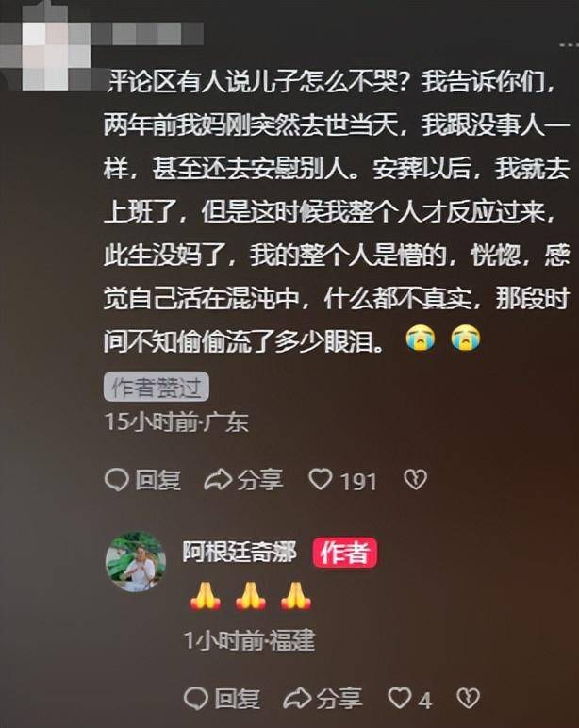Share the comment with 191 likes
Image resolution: width=579 pixels, height=728 pixels.
[x=243, y=480]
